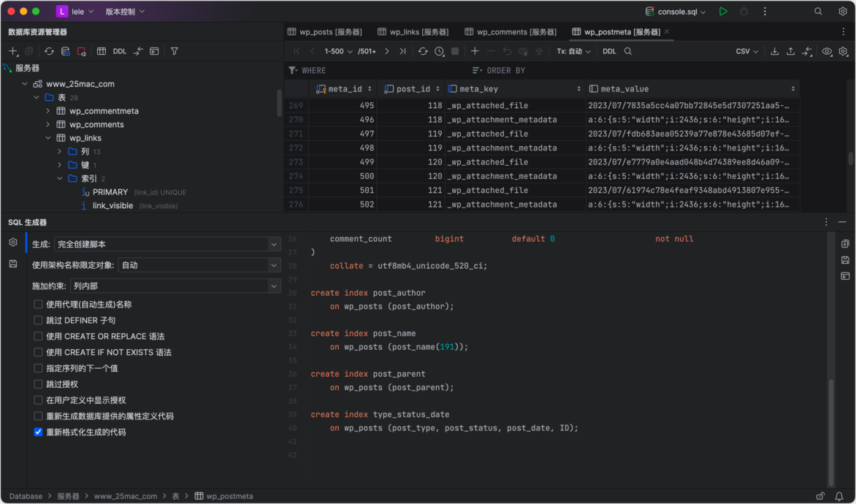Run console.sql with the green play button
The image size is (856, 504).
(x=723, y=12)
